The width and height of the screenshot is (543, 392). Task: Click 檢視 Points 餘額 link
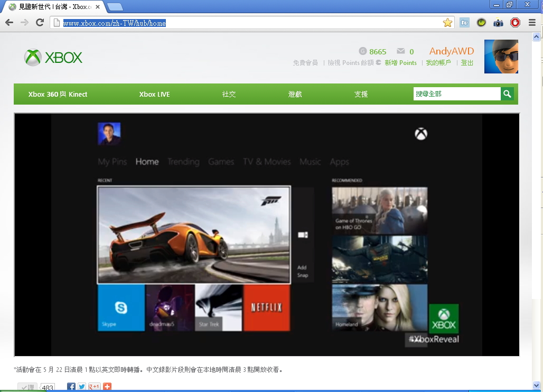tap(351, 63)
